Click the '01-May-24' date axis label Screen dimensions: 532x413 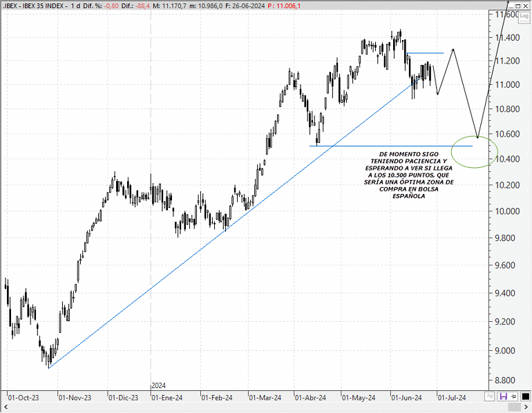pyautogui.click(x=359, y=398)
